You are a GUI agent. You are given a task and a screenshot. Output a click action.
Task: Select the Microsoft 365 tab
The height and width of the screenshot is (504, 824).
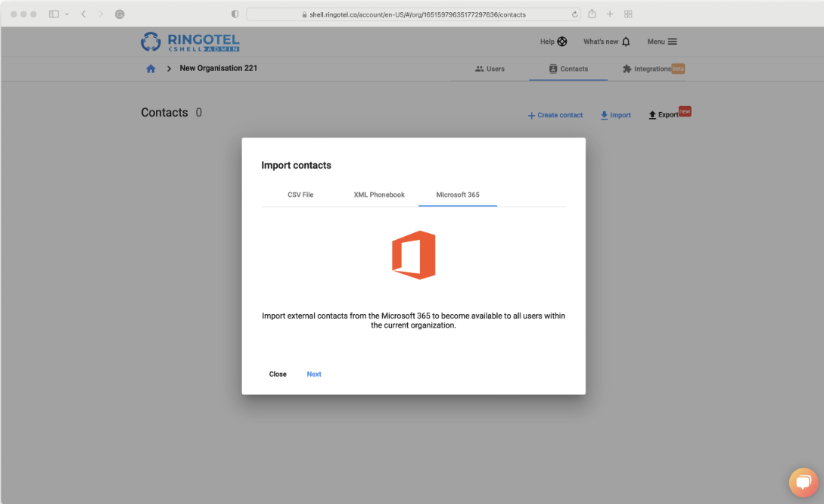pyautogui.click(x=458, y=194)
